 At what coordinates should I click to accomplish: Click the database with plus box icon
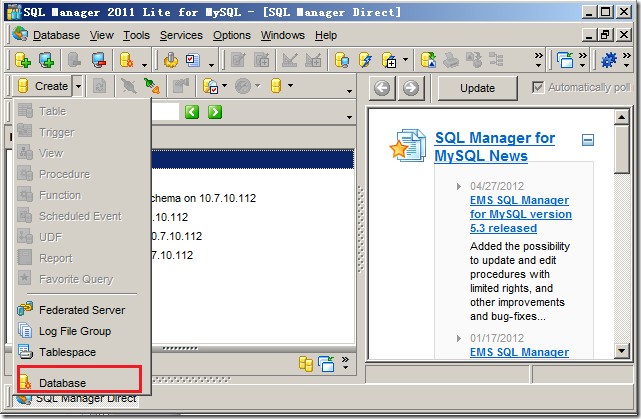click(x=389, y=60)
